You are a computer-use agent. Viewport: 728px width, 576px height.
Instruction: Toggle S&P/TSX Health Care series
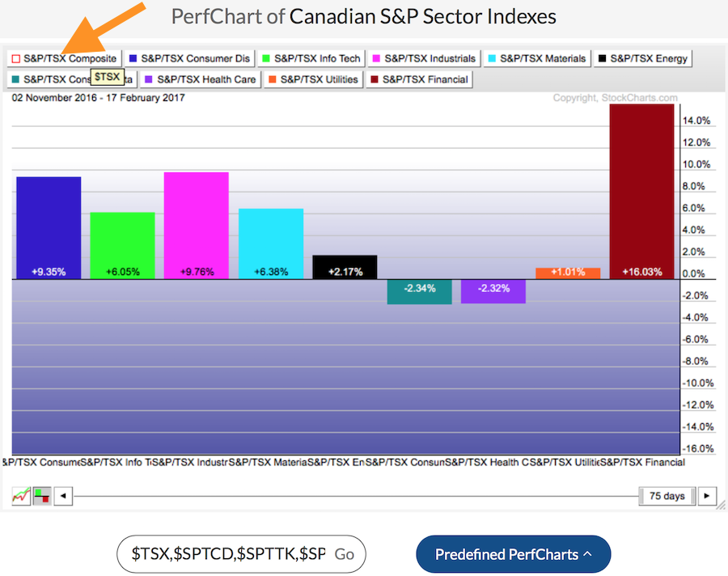point(200,79)
